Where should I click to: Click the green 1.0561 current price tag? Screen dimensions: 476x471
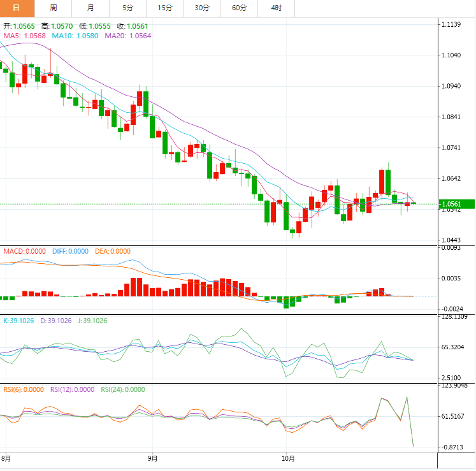pos(456,204)
